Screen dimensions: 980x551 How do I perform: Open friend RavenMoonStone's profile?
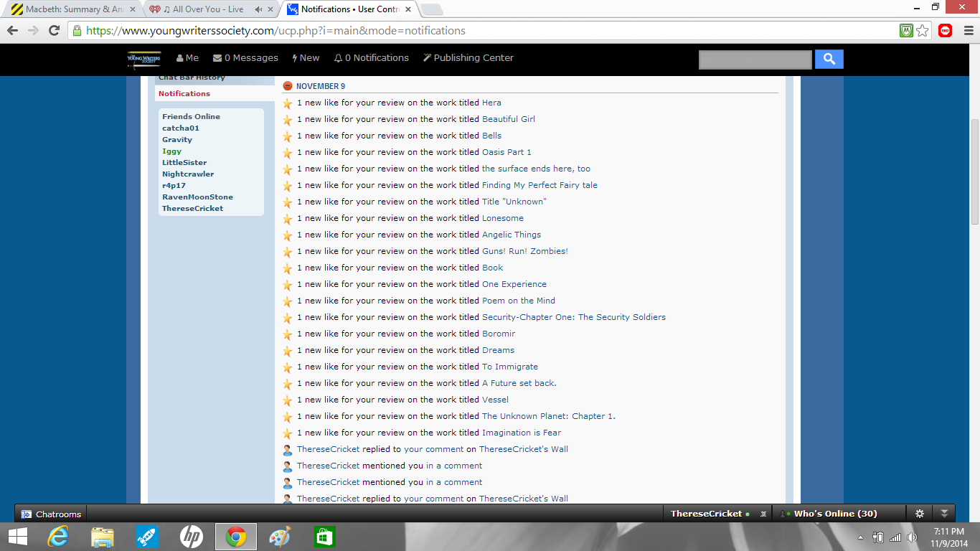(197, 197)
